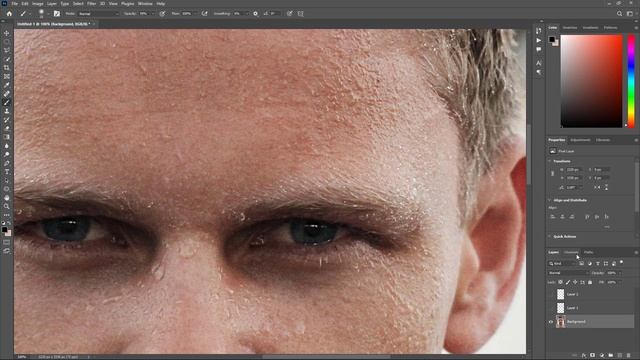This screenshot has width=640, height=360.
Task: Click the layer Opacity value field
Action: (612, 273)
